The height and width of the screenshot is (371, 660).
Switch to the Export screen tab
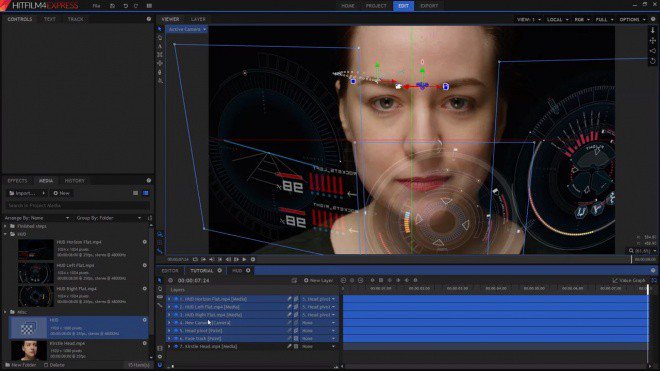click(x=429, y=6)
